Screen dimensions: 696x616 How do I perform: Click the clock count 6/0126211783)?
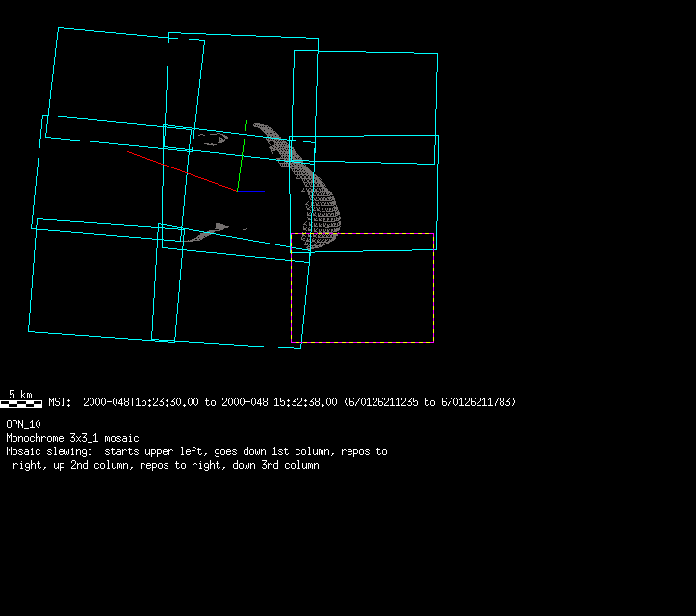coord(478,402)
